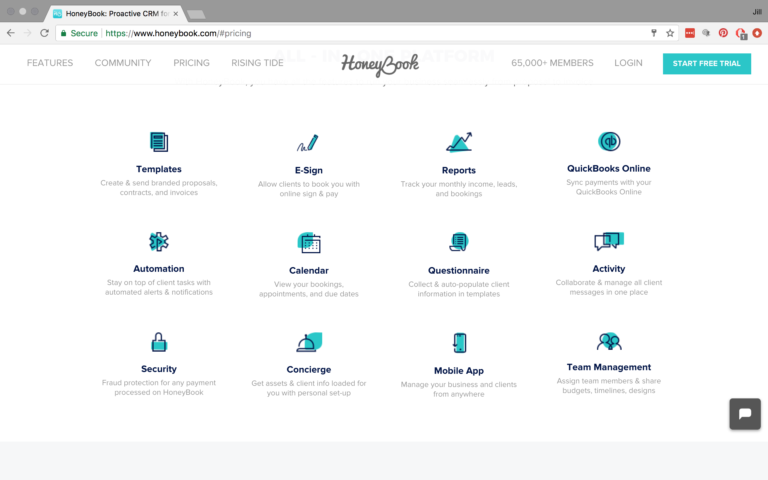Click the Security padlock icon
The width and height of the screenshot is (768, 480).
point(158,343)
